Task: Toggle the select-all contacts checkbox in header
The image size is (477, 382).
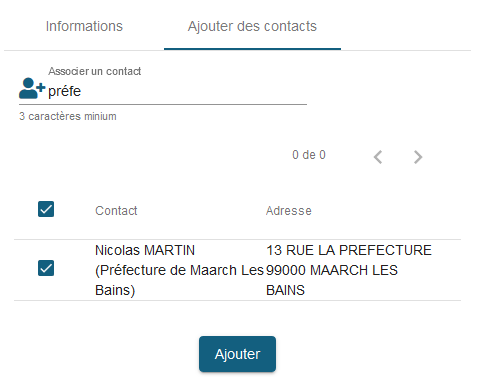Action: point(46,209)
